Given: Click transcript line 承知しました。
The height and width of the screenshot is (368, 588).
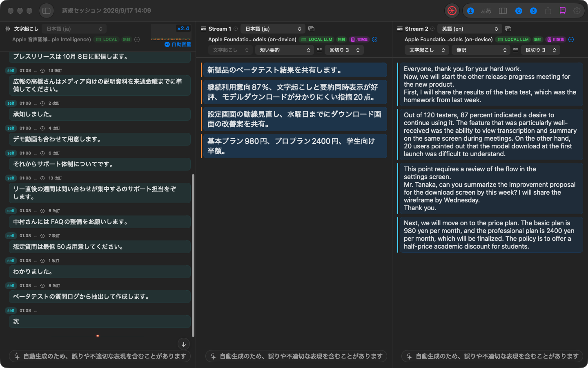Looking at the screenshot, I should pos(100,114).
